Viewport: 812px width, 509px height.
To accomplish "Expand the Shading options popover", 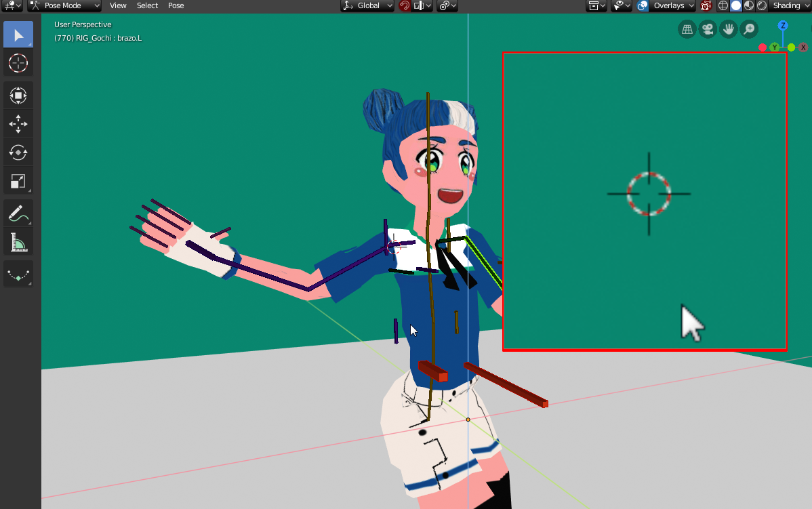I will [790, 5].
